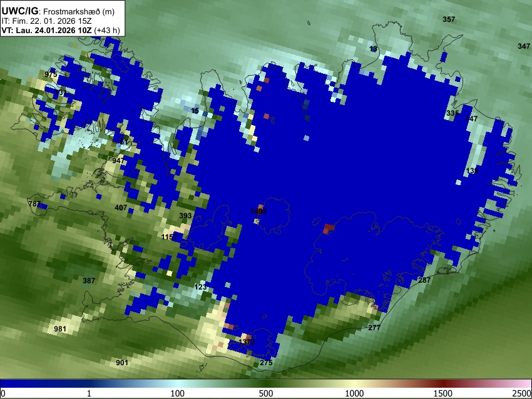Click the map value 901
Image resolution: width=532 pixels, height=399 pixels.
[x=122, y=363]
